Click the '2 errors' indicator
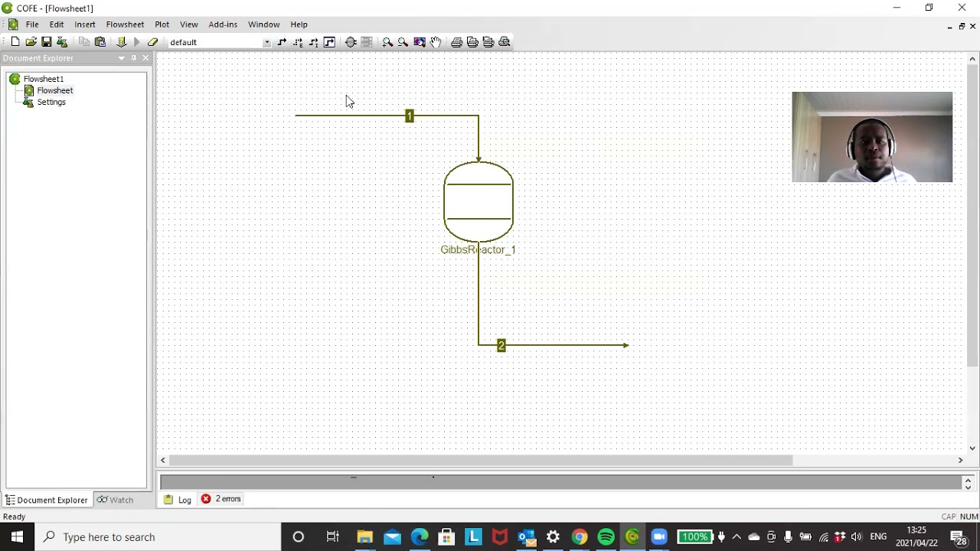 (x=221, y=499)
